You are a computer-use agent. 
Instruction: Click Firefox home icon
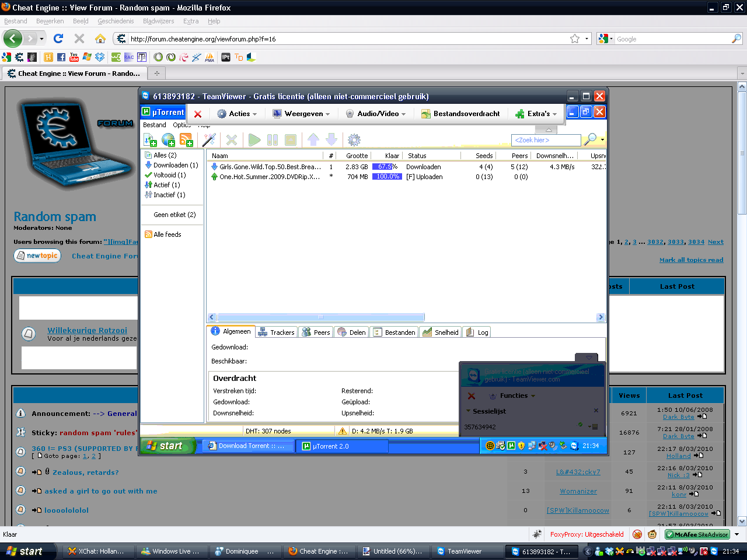[x=100, y=38]
